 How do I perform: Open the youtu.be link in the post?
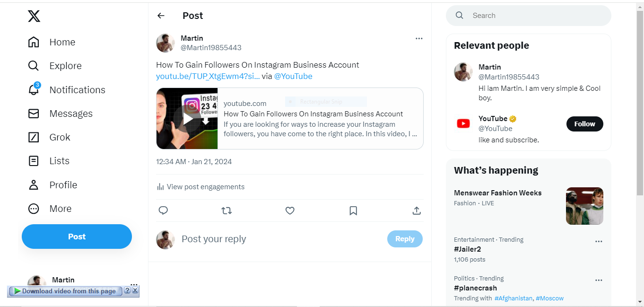(x=208, y=76)
